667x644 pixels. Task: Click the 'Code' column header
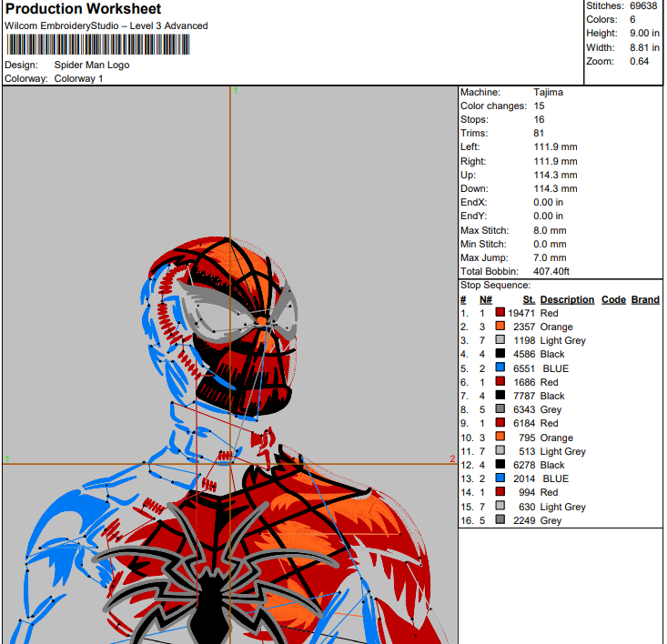[x=613, y=299]
